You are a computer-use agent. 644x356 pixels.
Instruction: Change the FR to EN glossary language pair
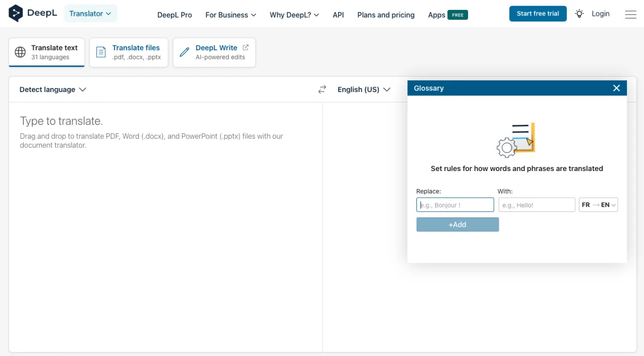pyautogui.click(x=598, y=205)
